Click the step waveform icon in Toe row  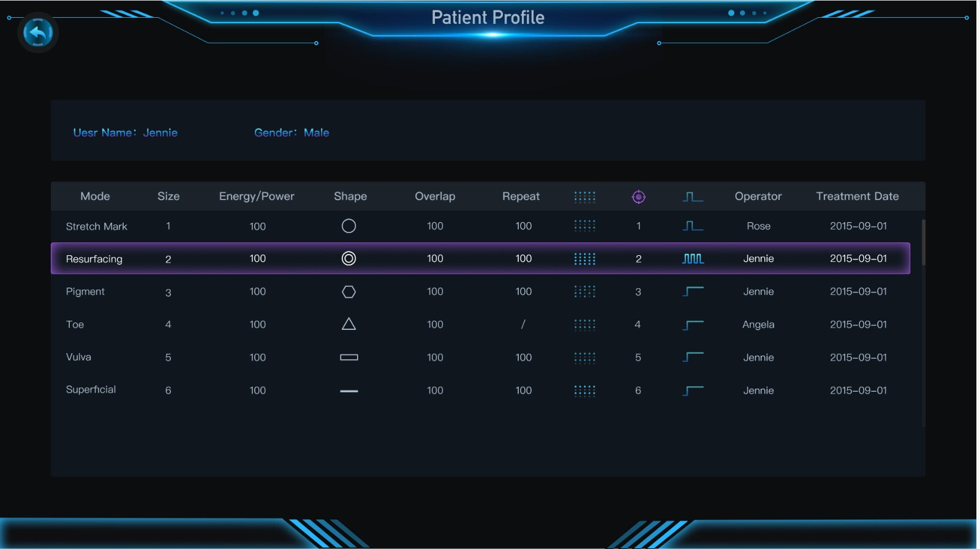(x=693, y=324)
